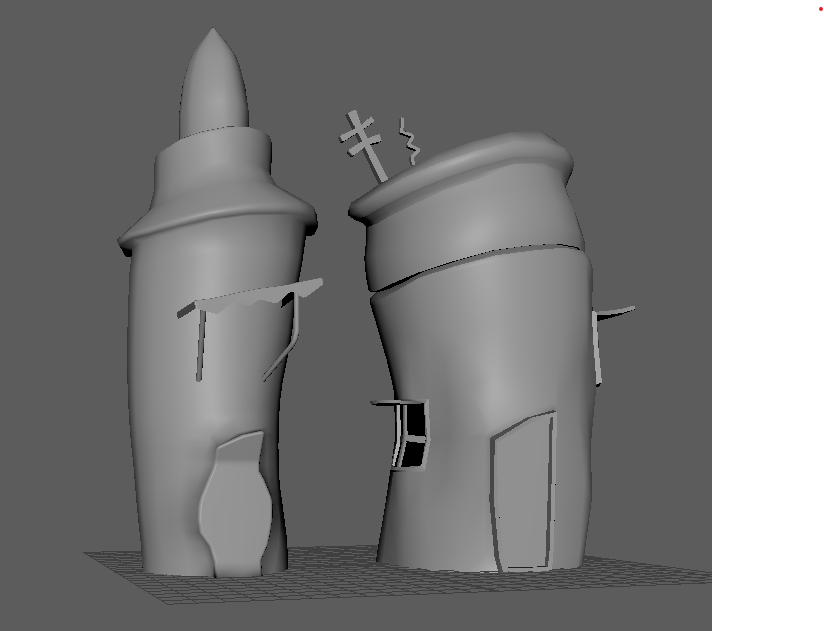Select the zigzag wire beside the antenna
The width and height of the screenshot is (824, 631).
[x=409, y=141]
